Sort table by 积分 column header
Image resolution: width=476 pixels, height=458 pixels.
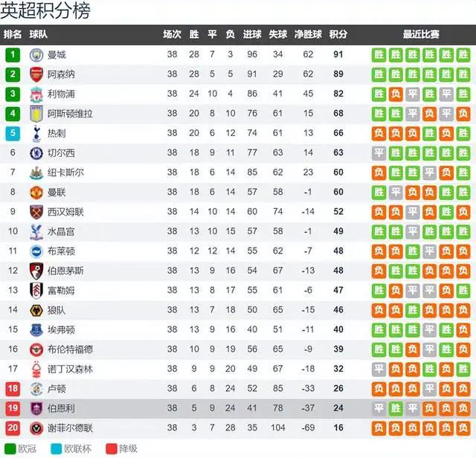click(x=338, y=34)
